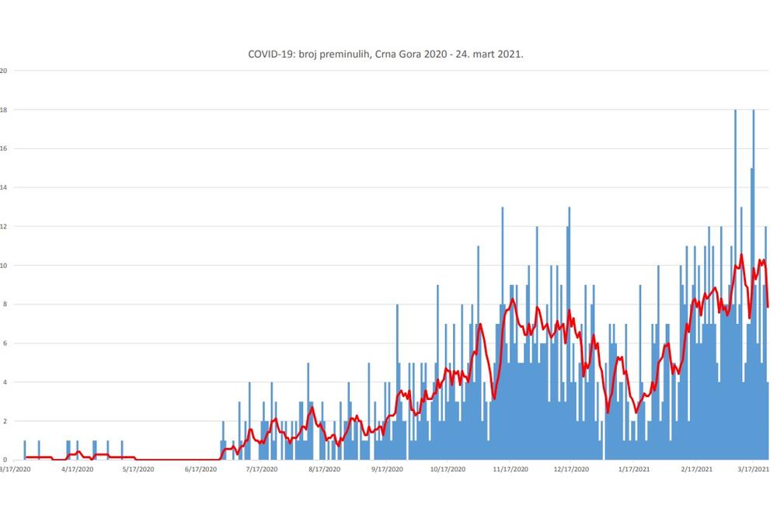Click the 9/17/2020 date label
777x532 pixels.
388,469
